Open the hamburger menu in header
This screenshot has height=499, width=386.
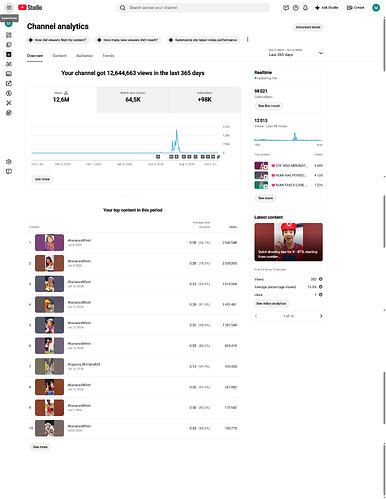[9, 7]
